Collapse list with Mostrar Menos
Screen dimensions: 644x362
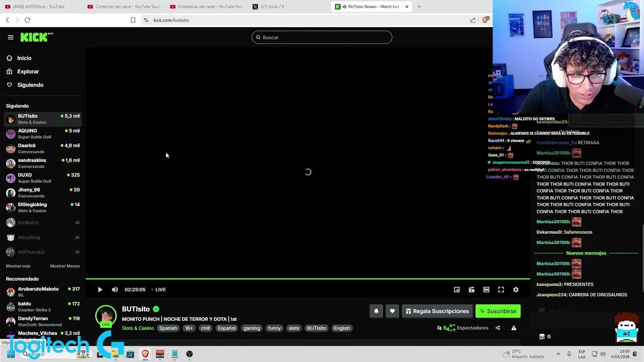click(65, 266)
